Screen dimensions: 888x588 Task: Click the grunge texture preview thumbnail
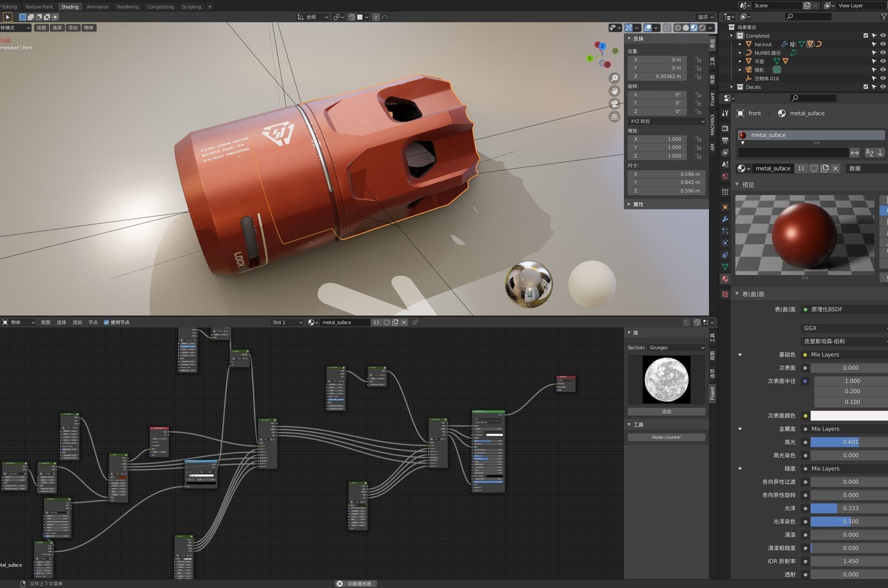pos(666,380)
